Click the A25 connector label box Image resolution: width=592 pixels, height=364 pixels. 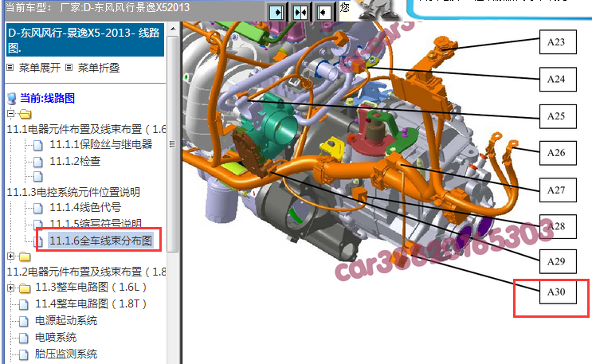pyautogui.click(x=558, y=116)
